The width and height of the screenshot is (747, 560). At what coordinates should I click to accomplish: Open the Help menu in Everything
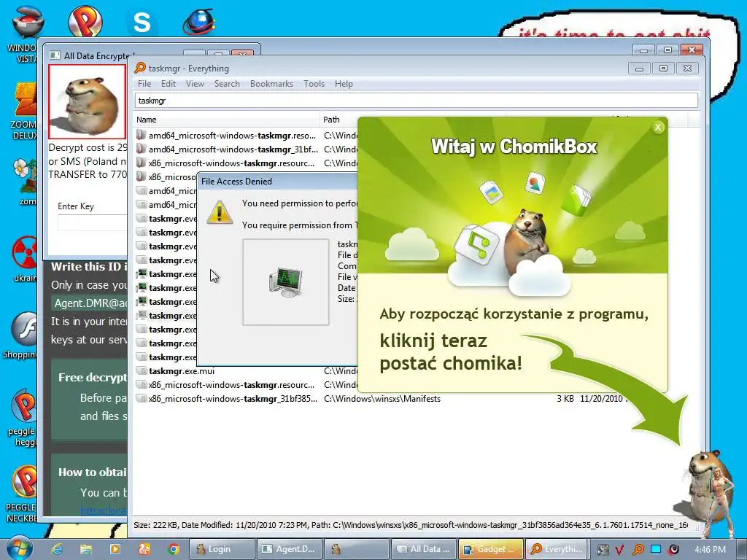point(344,84)
